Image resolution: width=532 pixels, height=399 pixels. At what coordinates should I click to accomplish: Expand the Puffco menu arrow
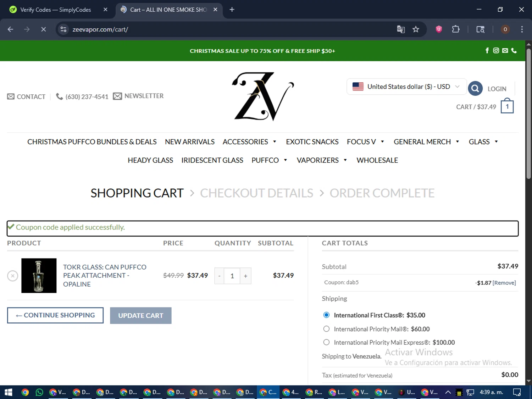[285, 160]
